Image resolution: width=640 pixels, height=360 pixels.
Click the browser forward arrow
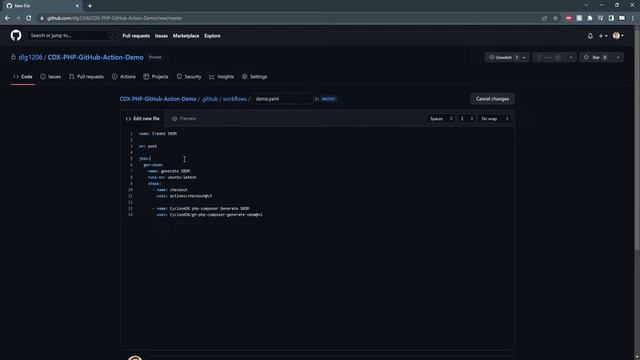click(18, 18)
